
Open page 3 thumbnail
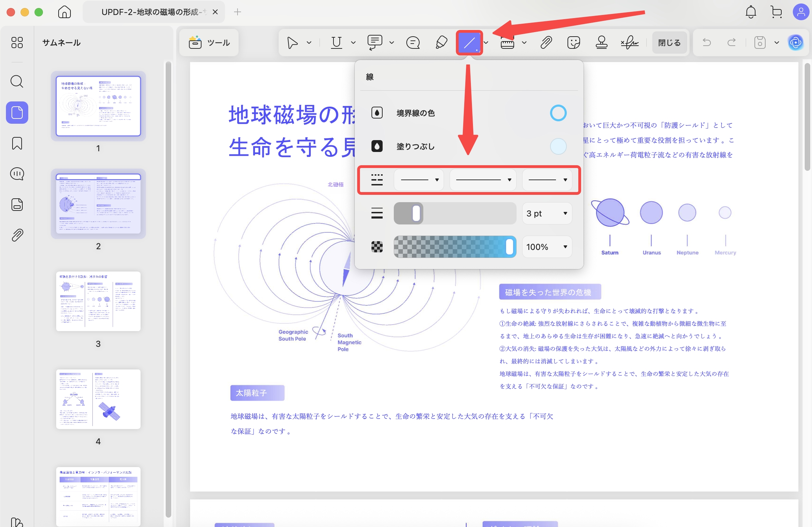[x=98, y=301]
